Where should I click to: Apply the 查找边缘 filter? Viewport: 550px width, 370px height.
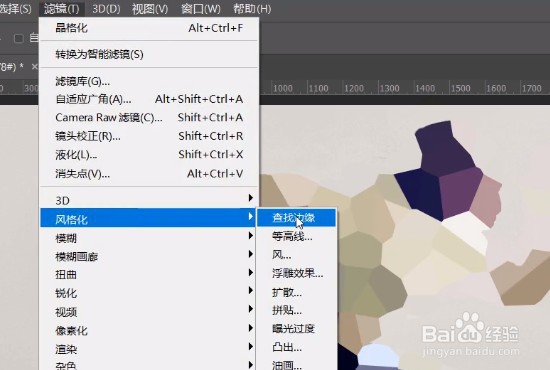[x=297, y=218]
